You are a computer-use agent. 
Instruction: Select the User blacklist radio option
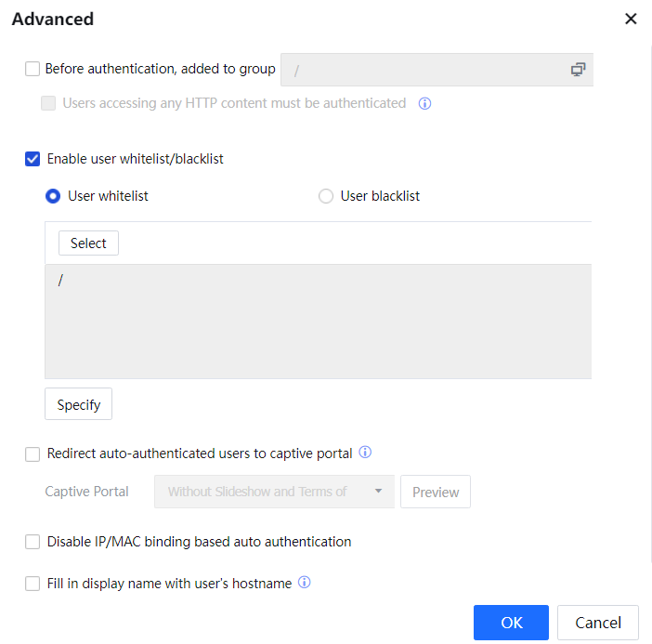(x=326, y=196)
